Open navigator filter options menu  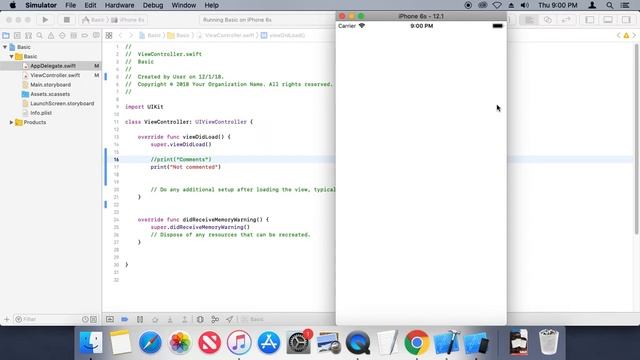pyautogui.click(x=18, y=319)
